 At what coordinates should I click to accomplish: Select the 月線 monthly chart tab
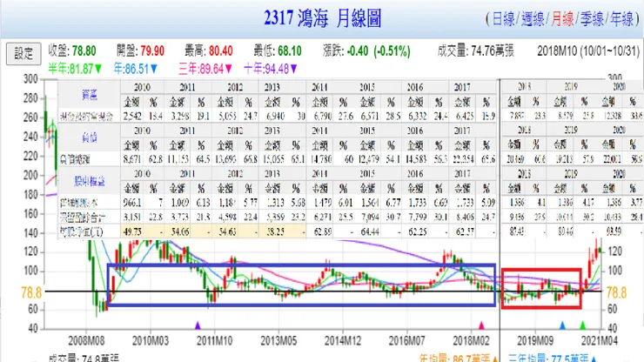(x=562, y=19)
